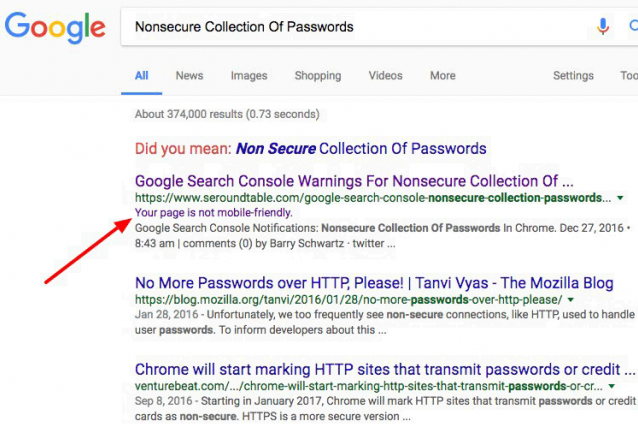
Task: Select the All results tab
Action: (x=142, y=76)
